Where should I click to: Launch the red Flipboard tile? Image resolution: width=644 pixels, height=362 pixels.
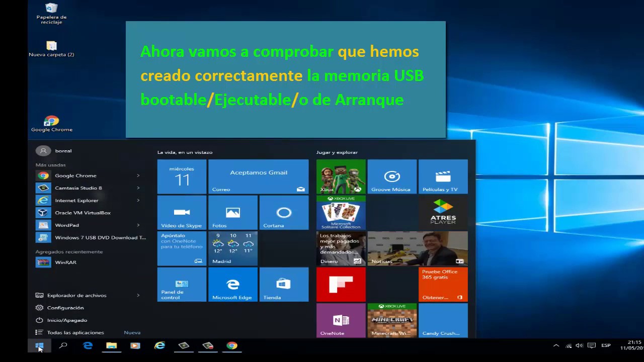pyautogui.click(x=341, y=285)
